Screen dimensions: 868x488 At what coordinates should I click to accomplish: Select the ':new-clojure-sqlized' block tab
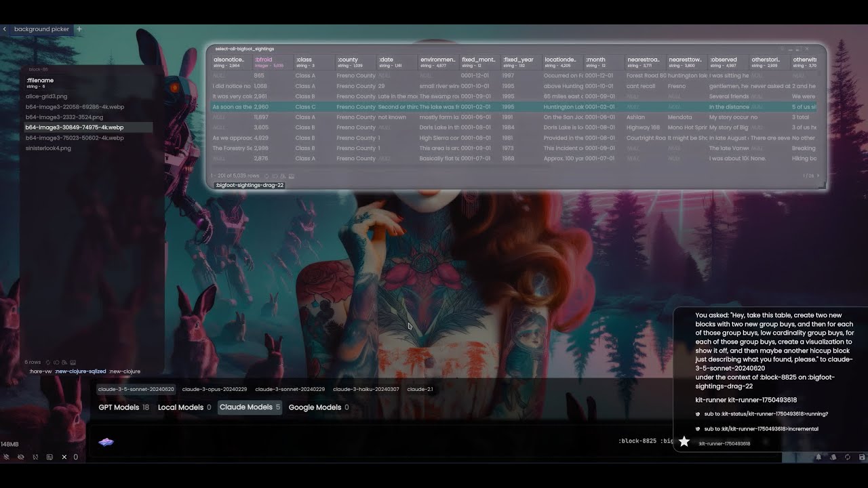(80, 371)
